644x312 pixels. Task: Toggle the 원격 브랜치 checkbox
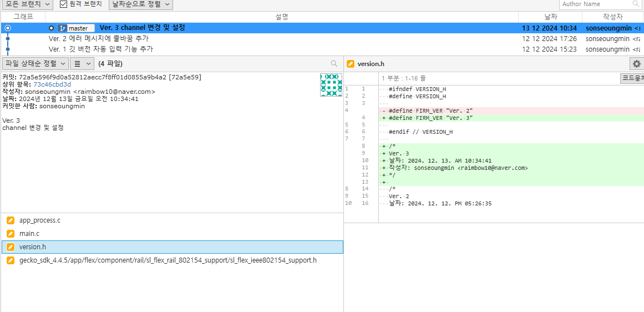click(x=63, y=4)
